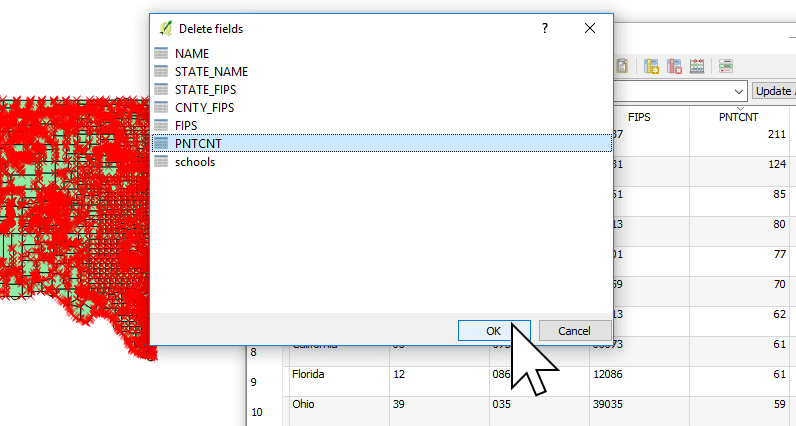
Task: Click the FIPS column header in attribute table
Action: (x=639, y=117)
